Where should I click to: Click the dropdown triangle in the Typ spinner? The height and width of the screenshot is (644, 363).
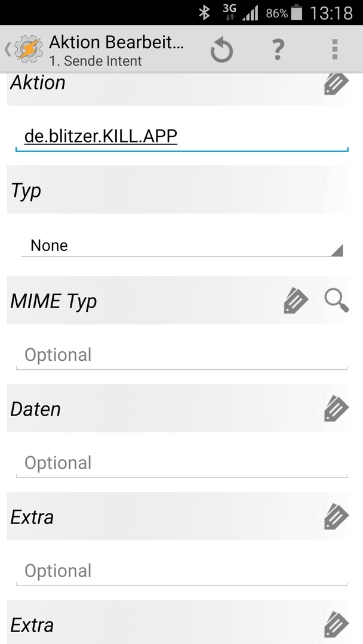pos(337,250)
